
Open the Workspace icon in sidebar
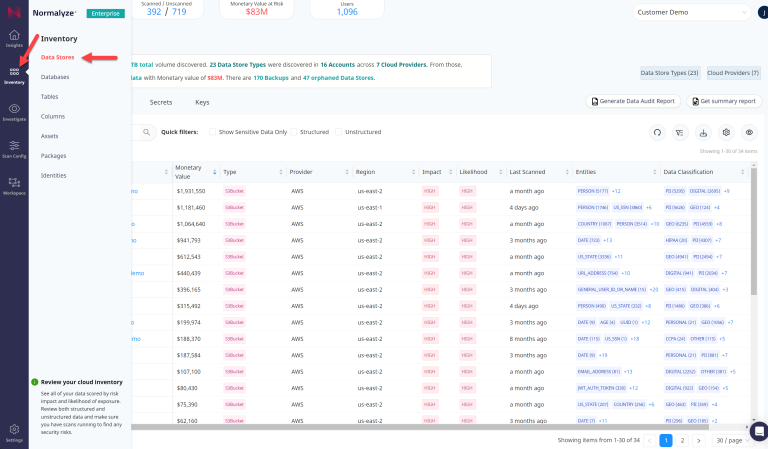coord(14,185)
